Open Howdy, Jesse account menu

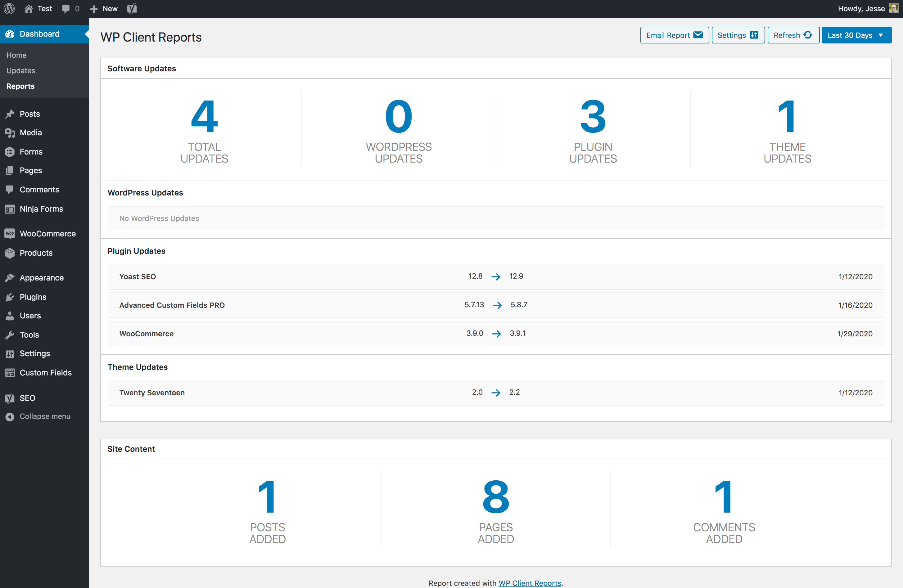click(x=861, y=8)
